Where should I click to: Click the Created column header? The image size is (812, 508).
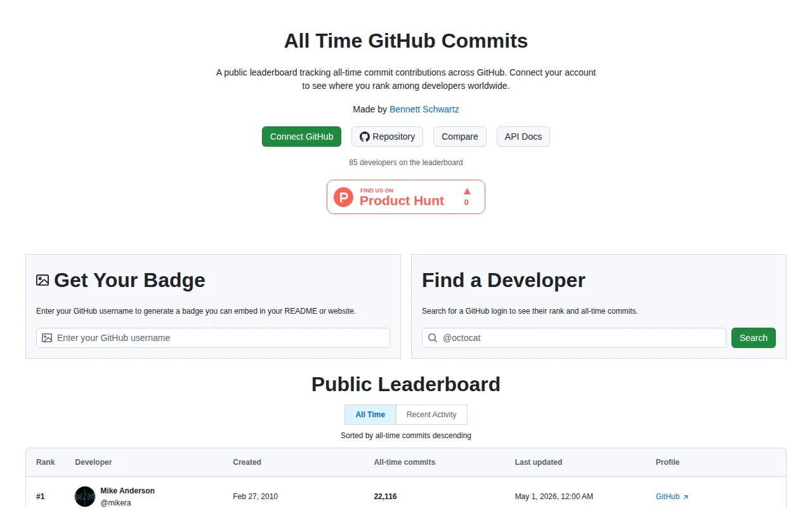pos(247,462)
